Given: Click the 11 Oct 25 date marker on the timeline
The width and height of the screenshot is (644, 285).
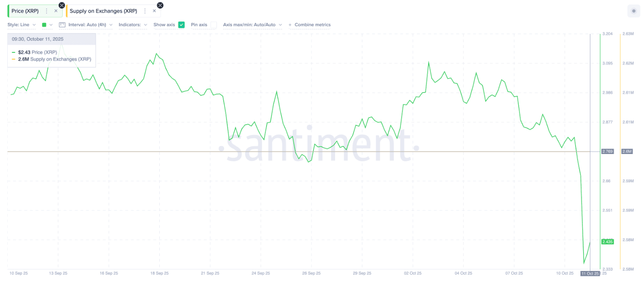Looking at the screenshot, I should (589, 273).
